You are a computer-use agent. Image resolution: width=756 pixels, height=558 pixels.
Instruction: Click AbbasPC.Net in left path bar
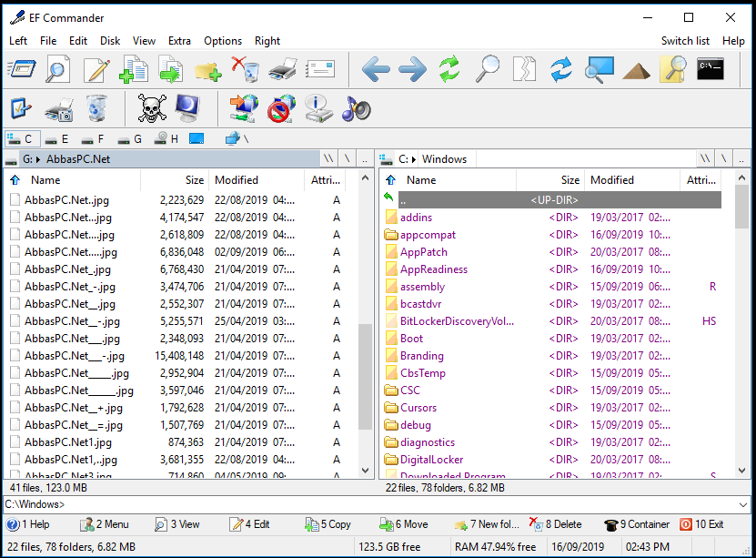click(x=78, y=159)
